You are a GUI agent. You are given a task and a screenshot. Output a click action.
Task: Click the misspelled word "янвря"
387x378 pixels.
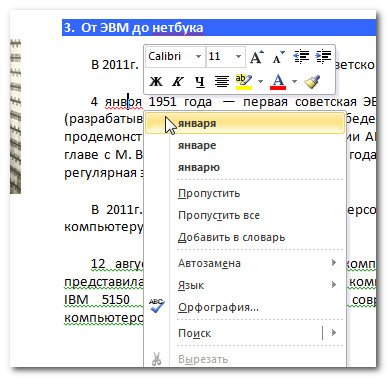[123, 102]
